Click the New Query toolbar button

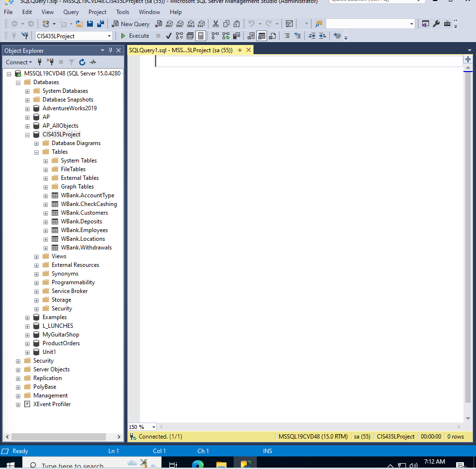[x=131, y=24]
